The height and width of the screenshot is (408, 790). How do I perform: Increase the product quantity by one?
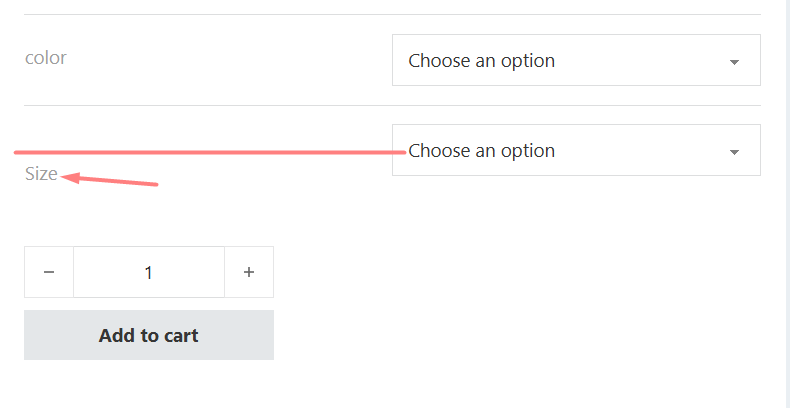coord(249,272)
